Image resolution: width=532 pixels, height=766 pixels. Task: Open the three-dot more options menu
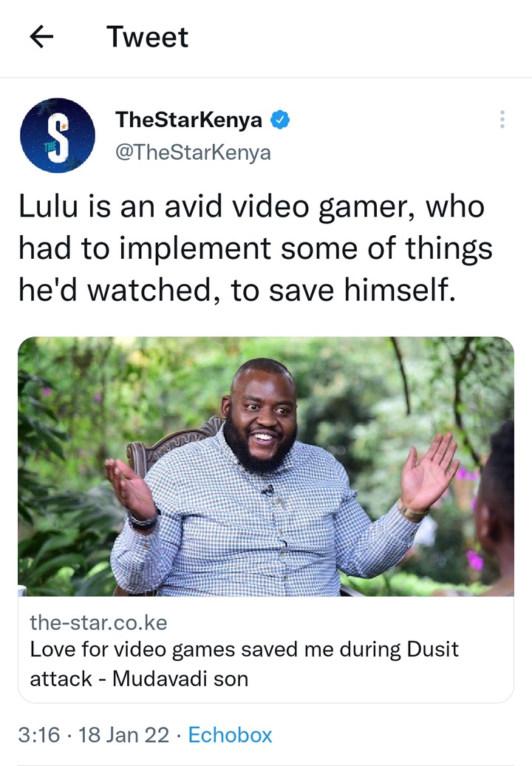pyautogui.click(x=502, y=120)
